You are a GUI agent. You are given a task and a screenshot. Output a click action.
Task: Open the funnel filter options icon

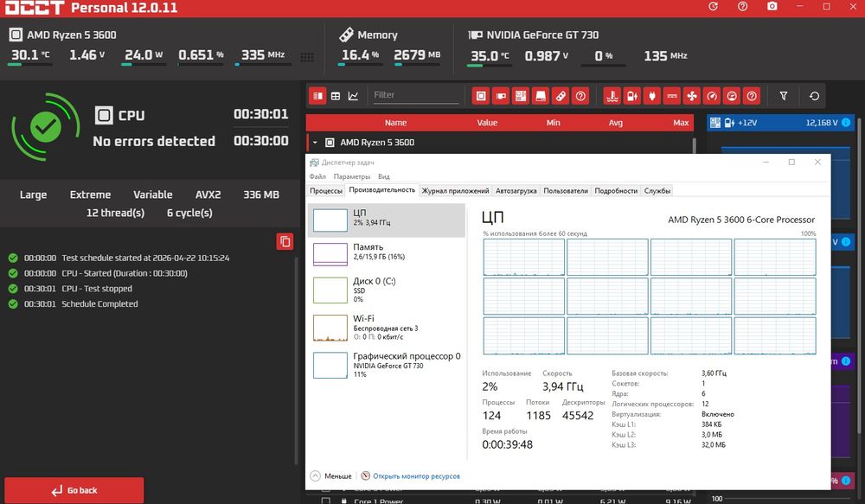pos(784,96)
